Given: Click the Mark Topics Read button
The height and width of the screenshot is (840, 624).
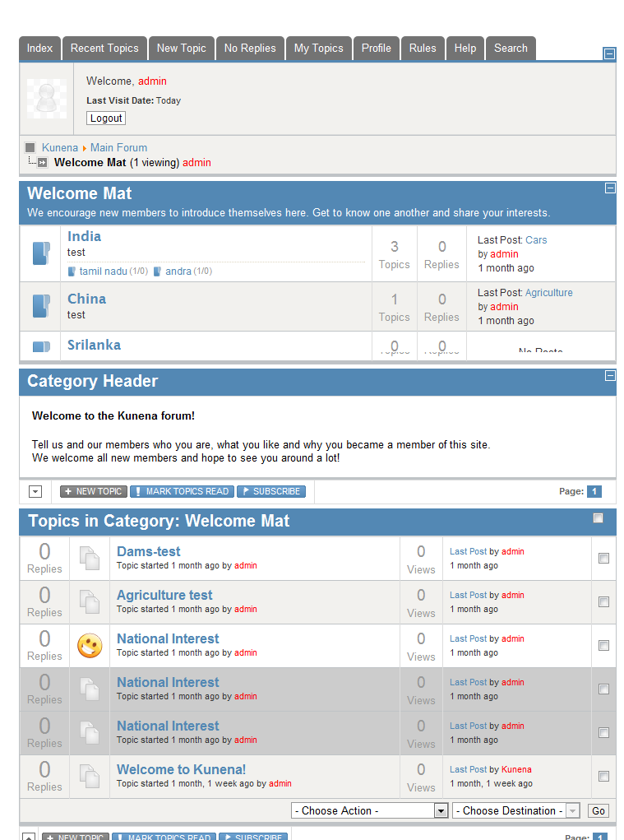Looking at the screenshot, I should [182, 492].
